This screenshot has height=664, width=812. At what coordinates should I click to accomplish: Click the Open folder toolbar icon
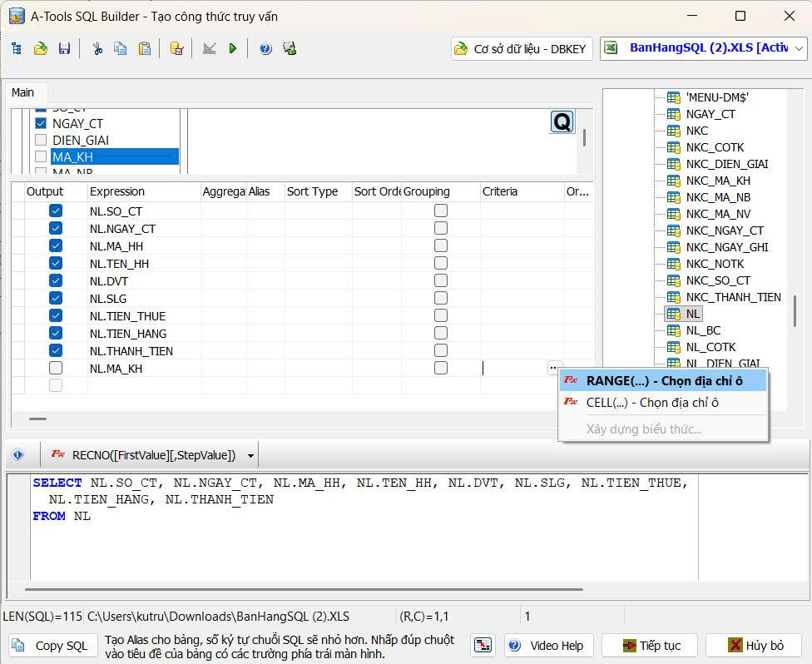click(x=40, y=49)
